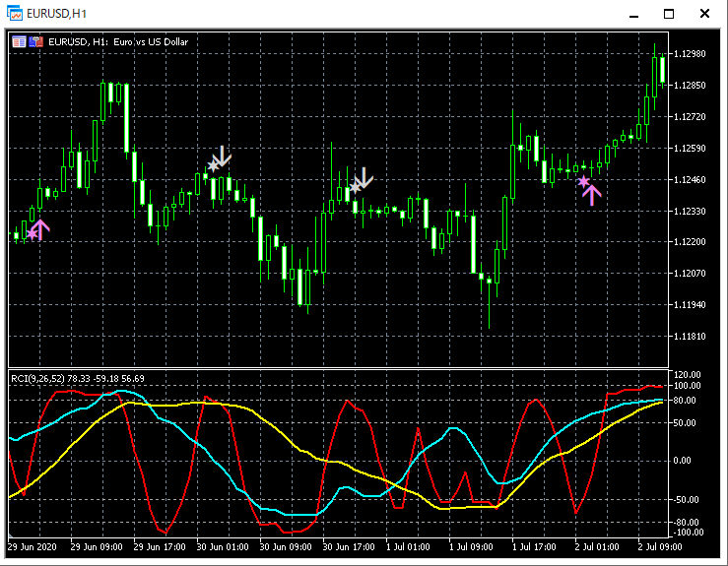
Task: Click RCI scale value 120.00
Action: [688, 374]
